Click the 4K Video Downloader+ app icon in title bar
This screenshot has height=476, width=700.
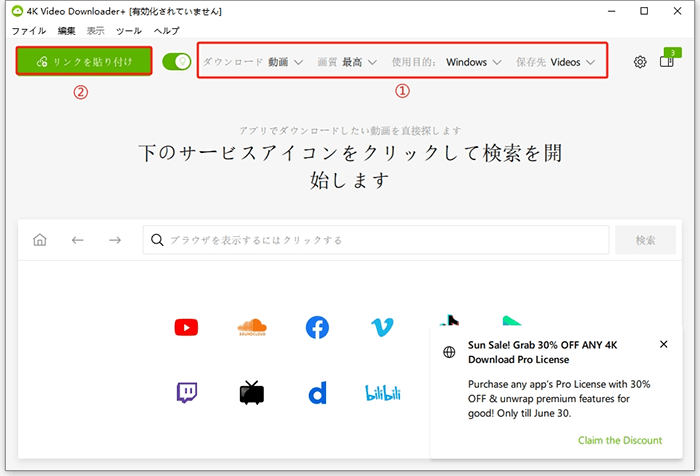17,11
